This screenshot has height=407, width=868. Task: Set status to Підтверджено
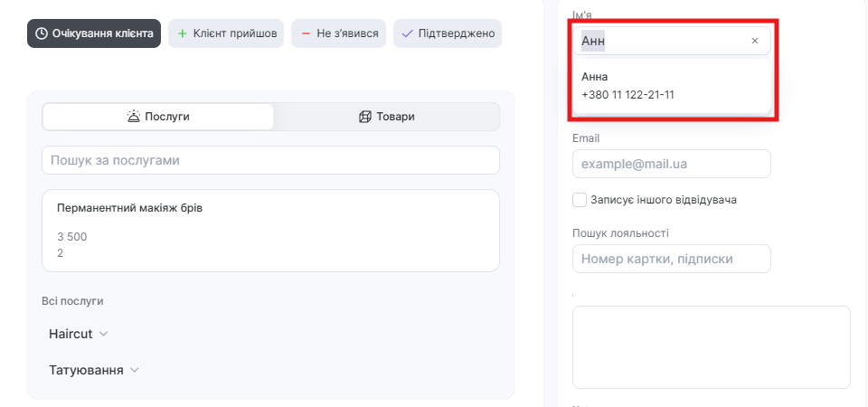[447, 33]
